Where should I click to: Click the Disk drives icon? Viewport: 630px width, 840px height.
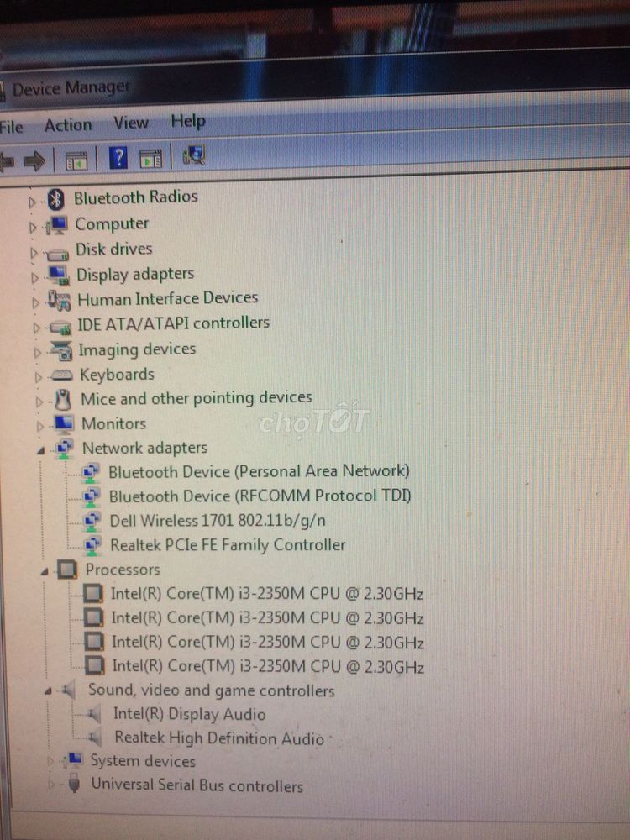coord(57,254)
